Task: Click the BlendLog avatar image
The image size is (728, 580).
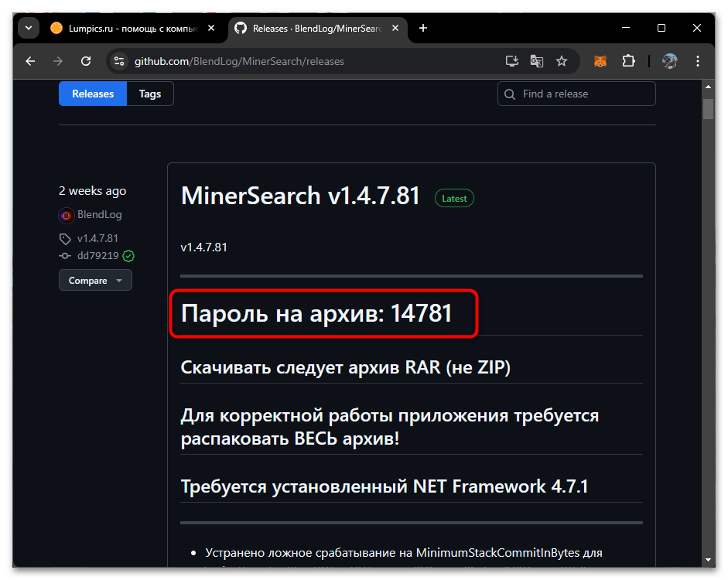Action: (67, 215)
